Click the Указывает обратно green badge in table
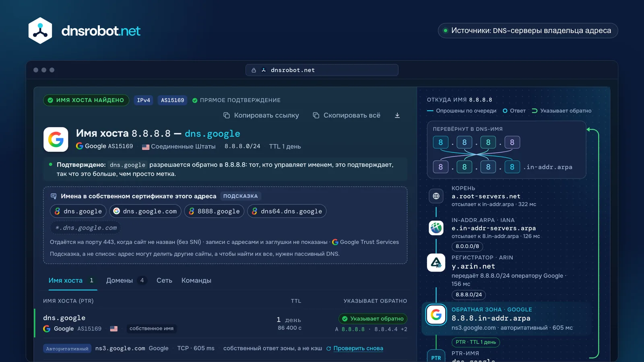The image size is (644, 362). click(x=373, y=319)
